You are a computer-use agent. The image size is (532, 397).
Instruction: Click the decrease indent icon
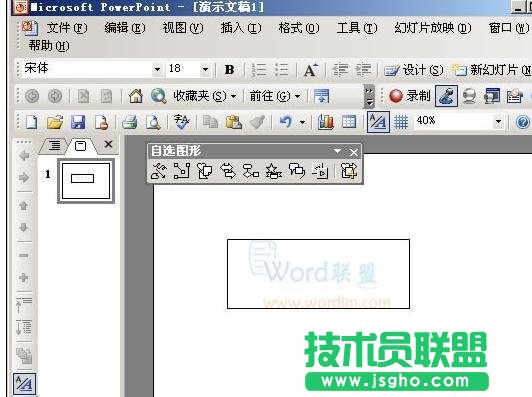point(340,70)
